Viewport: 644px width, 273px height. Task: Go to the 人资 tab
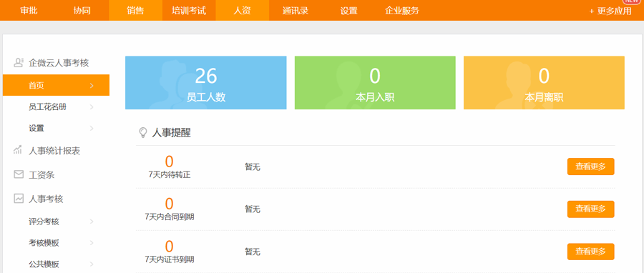pos(243,11)
